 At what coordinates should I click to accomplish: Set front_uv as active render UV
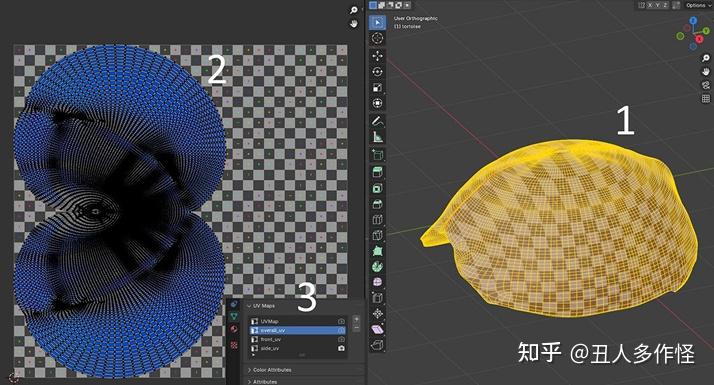[x=341, y=339]
